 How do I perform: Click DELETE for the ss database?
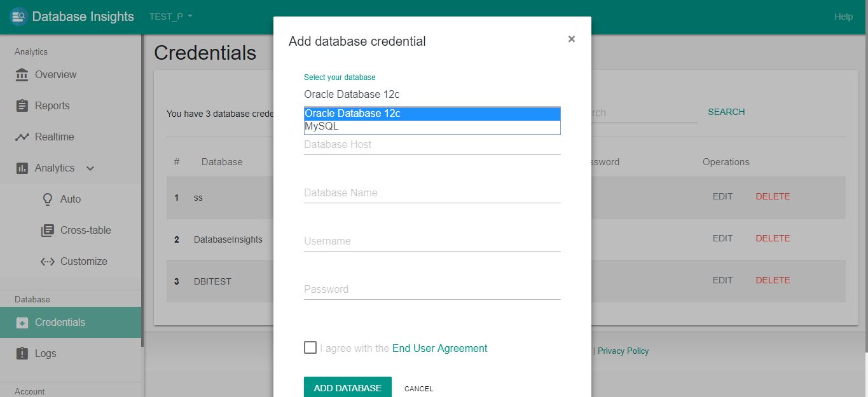point(773,196)
